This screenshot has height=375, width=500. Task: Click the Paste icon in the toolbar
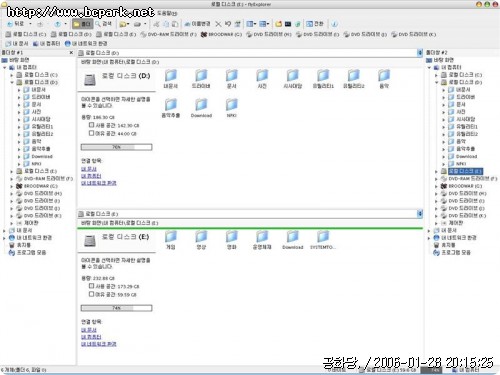175,24
